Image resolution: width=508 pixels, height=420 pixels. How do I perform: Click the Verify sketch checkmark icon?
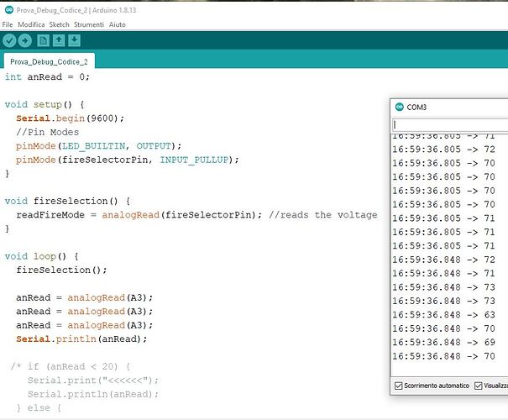[9, 41]
